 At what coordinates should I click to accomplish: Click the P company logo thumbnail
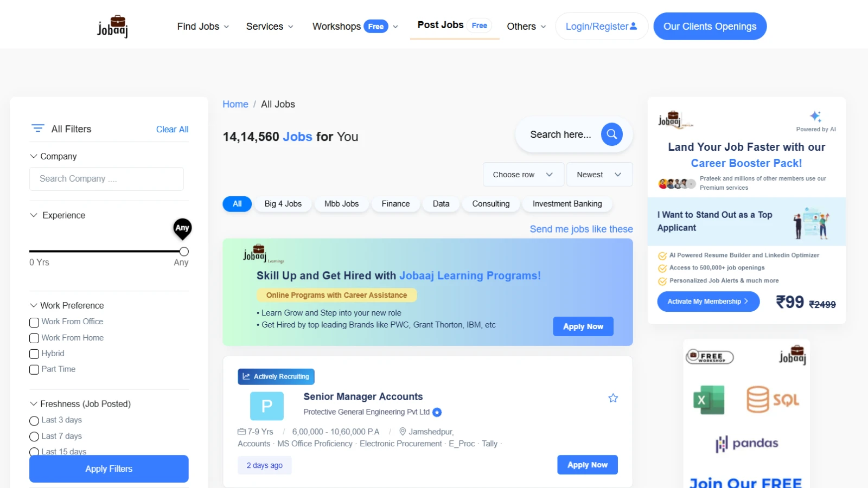point(266,406)
